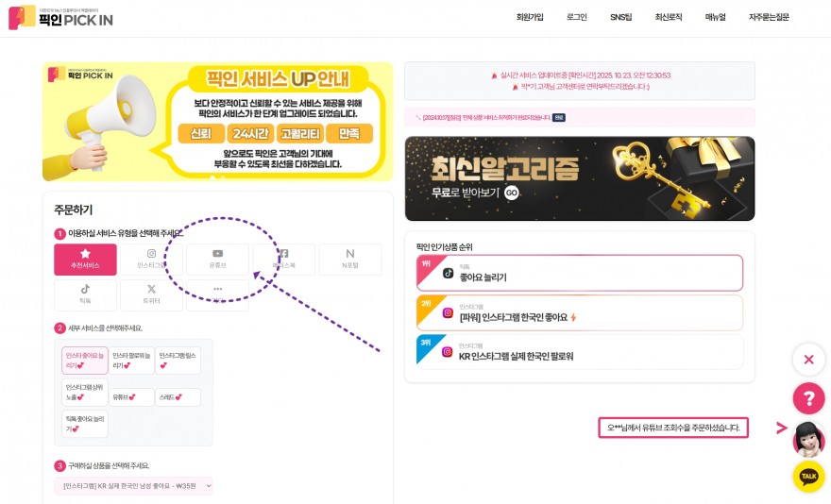Screen dimensions: 831x504
Task: Click the 픽인 PICK IN logo
Action: pos(60,18)
